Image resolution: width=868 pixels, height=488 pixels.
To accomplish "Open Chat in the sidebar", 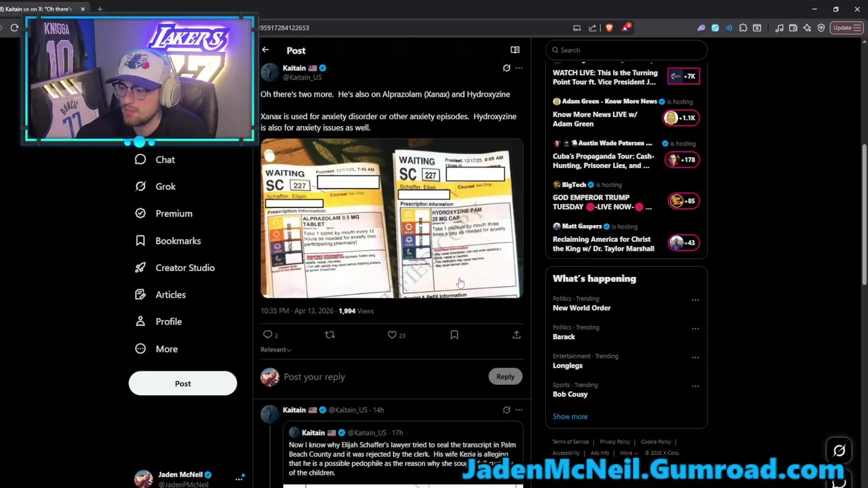I will pos(155,159).
